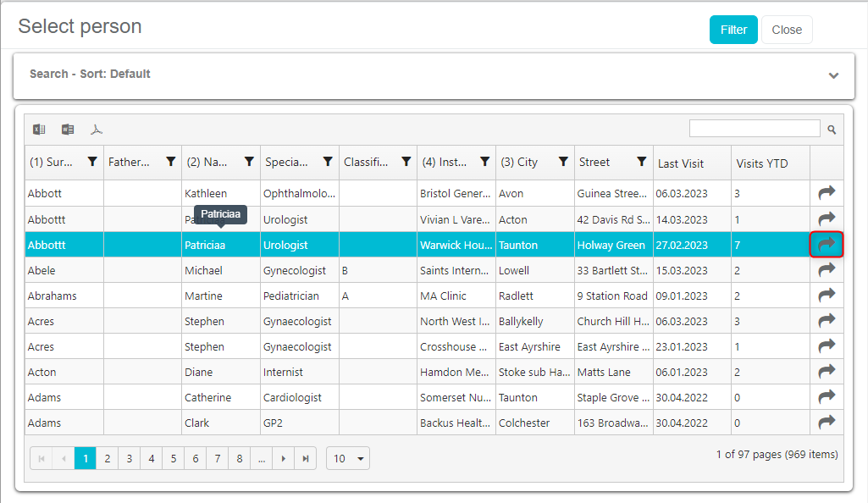This screenshot has width=868, height=503.
Task: Open filter on the City column
Action: point(563,162)
